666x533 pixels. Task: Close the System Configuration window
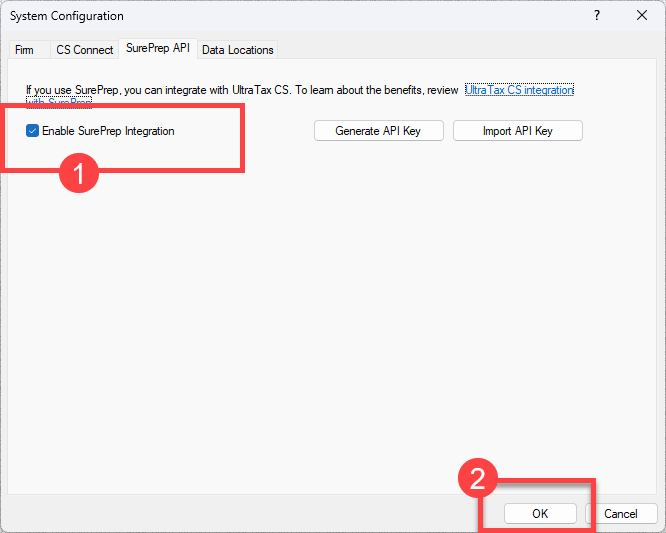(x=642, y=16)
